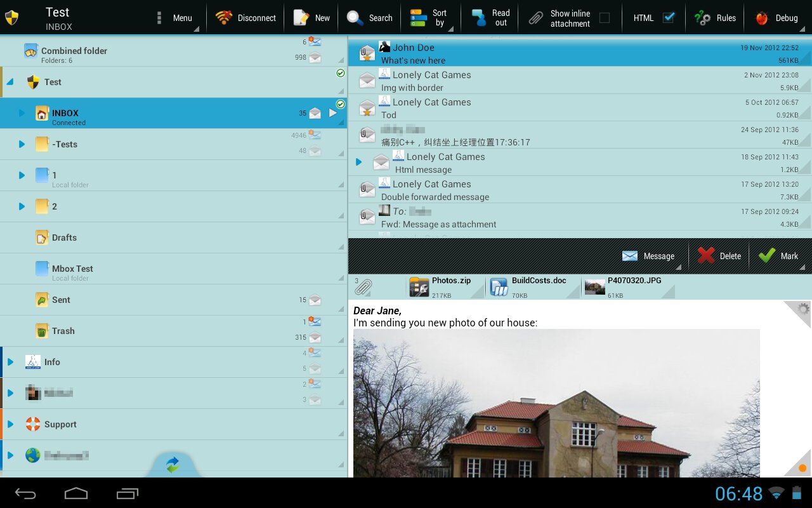Screen dimensions: 812x508
Task: Tap the green Mark checkmark
Action: (767, 256)
